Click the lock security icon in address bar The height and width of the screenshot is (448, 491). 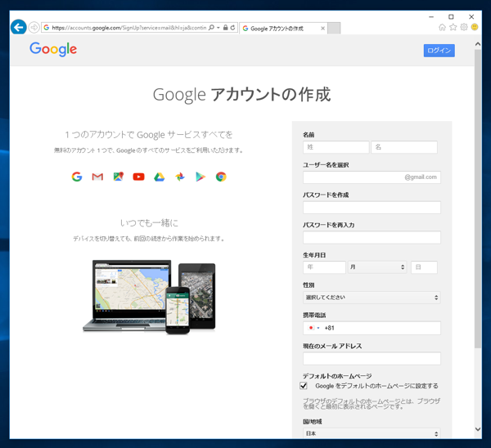click(x=225, y=28)
